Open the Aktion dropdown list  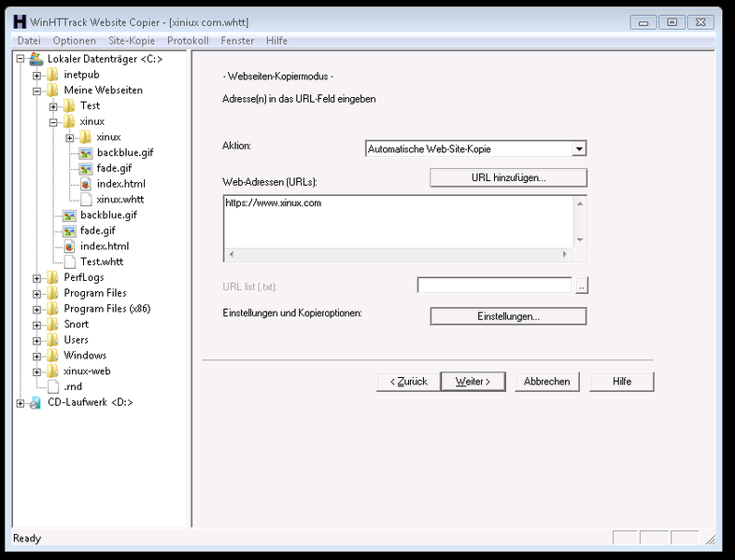(579, 148)
